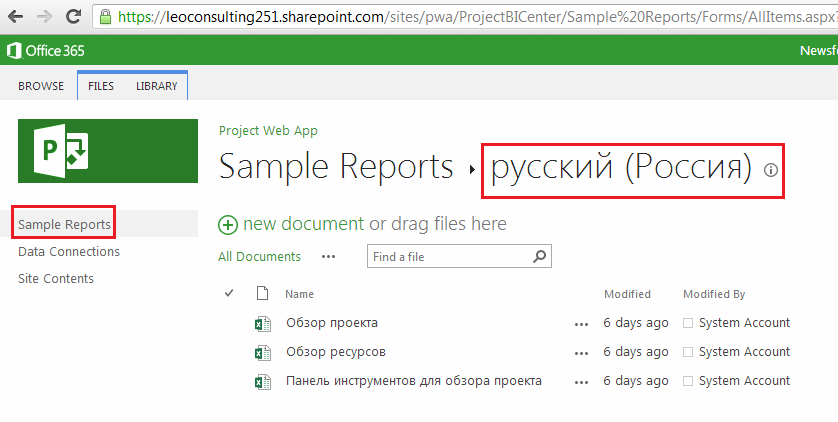This screenshot has height=422, width=838.
Task: Open the file Обзор проекта
Action: click(332, 323)
